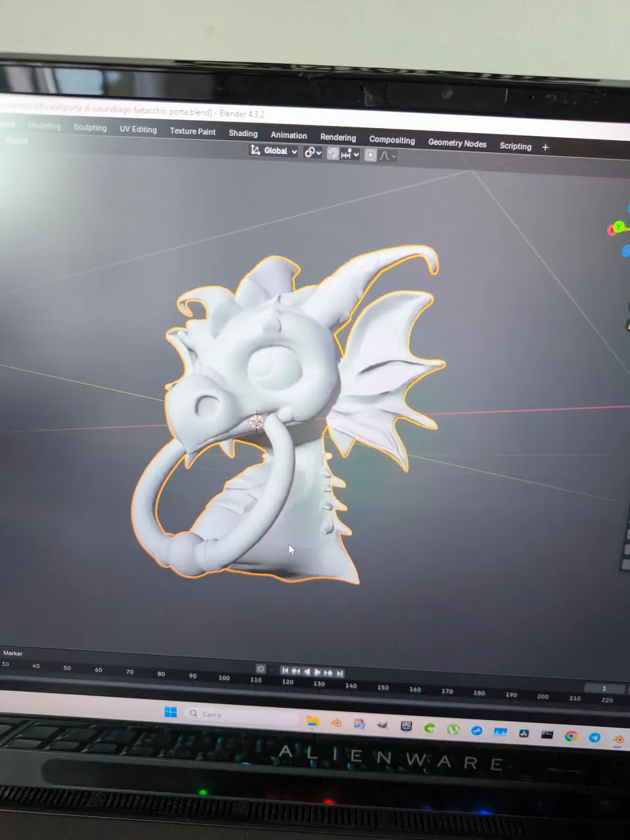Add a new workspace with plus icon
This screenshot has width=630, height=840.
tap(545, 147)
